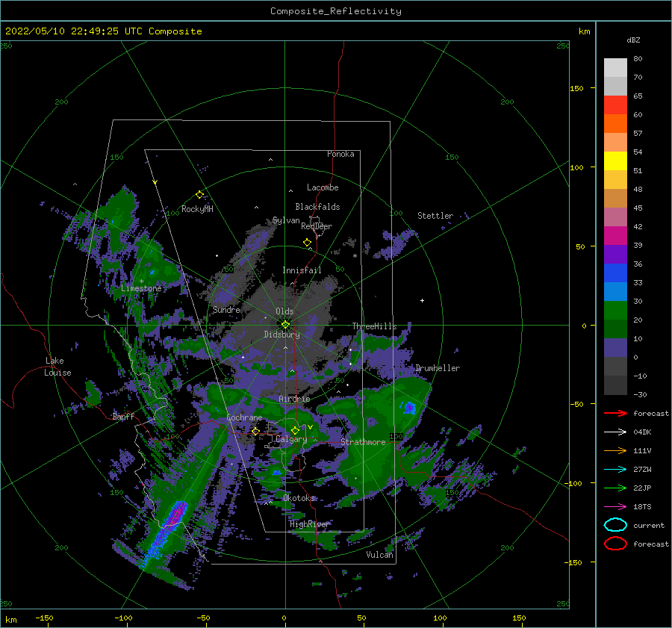Viewport: 672px width, 628px height.
Task: Click the Lacombe label
Action: (323, 187)
